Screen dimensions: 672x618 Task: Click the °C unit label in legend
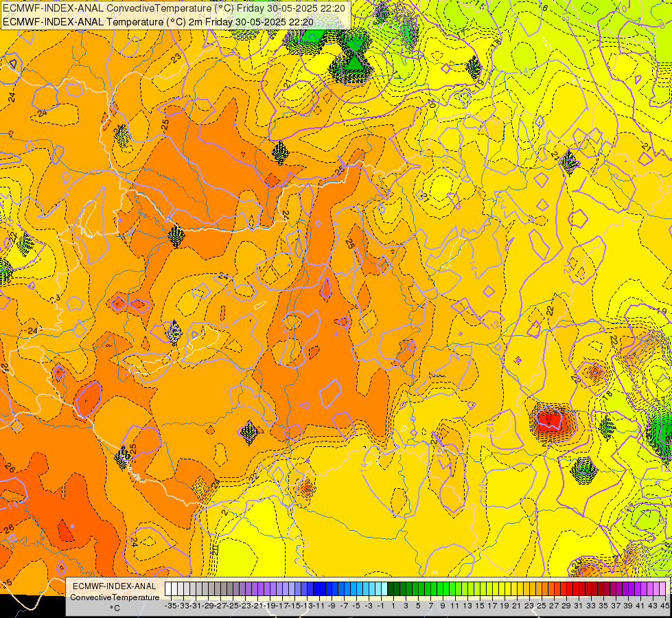(115, 608)
